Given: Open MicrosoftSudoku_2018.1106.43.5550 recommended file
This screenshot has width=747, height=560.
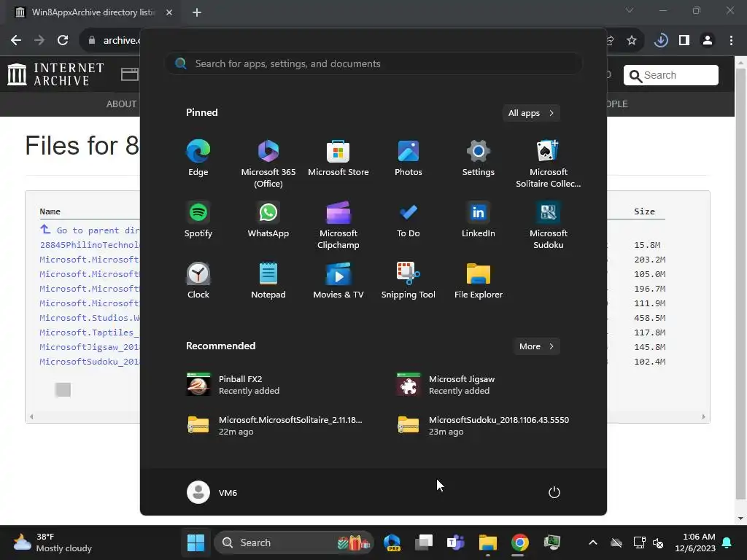Looking at the screenshot, I should 483,426.
